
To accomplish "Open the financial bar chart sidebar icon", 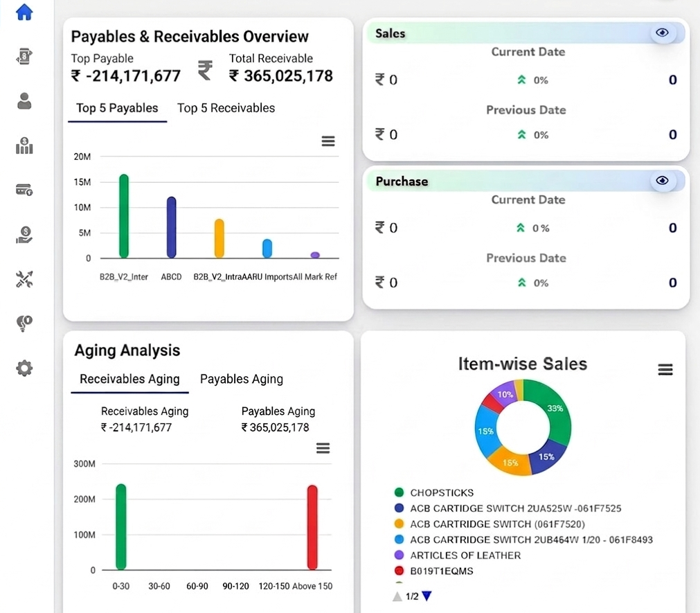I will (24, 145).
